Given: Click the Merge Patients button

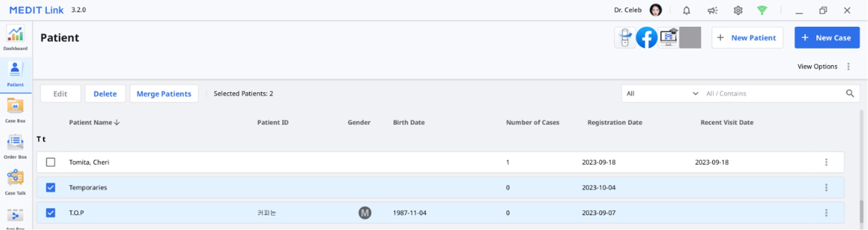Looking at the screenshot, I should pyautogui.click(x=164, y=94).
